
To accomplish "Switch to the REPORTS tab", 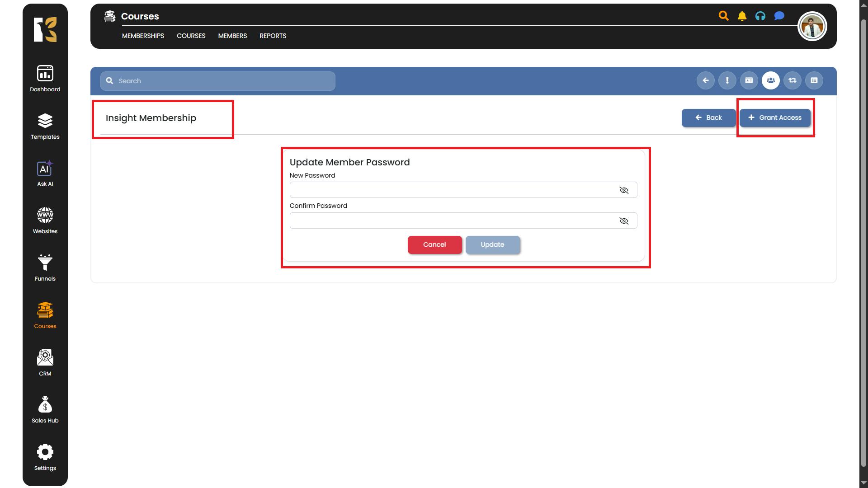I will coord(273,36).
